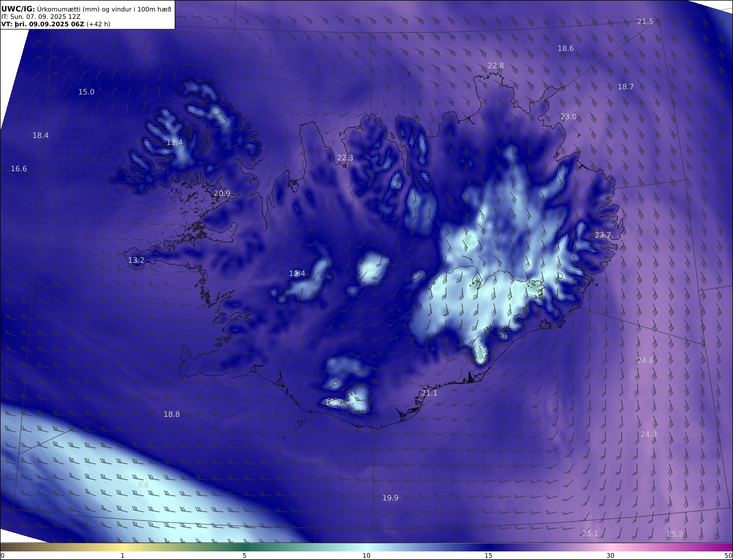The image size is (733, 560).
Task: Click the 10 tick on the color scale
Action: click(366, 555)
